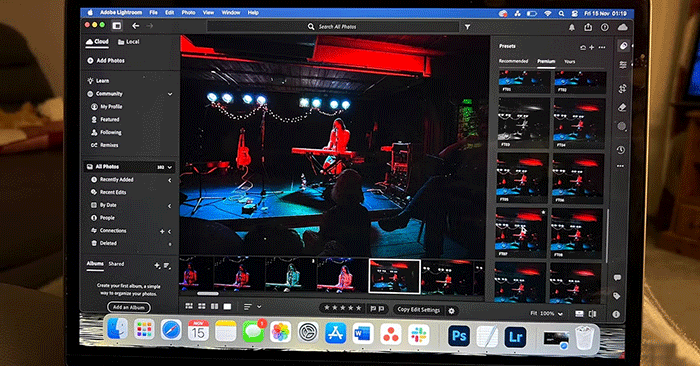Viewport: 700px width, 366px height.
Task: Switch to Detail single view icon
Action: click(x=228, y=307)
